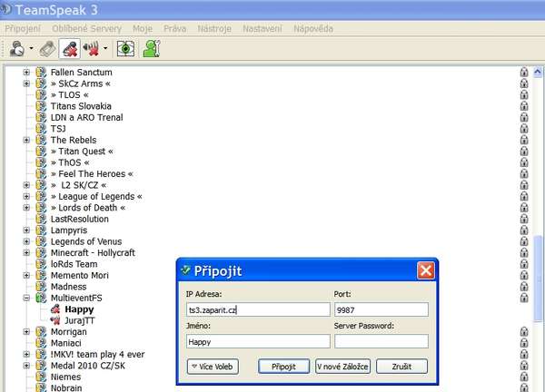Click the green MultieventFS channel icon
The height and width of the screenshot is (392, 545).
(41, 298)
